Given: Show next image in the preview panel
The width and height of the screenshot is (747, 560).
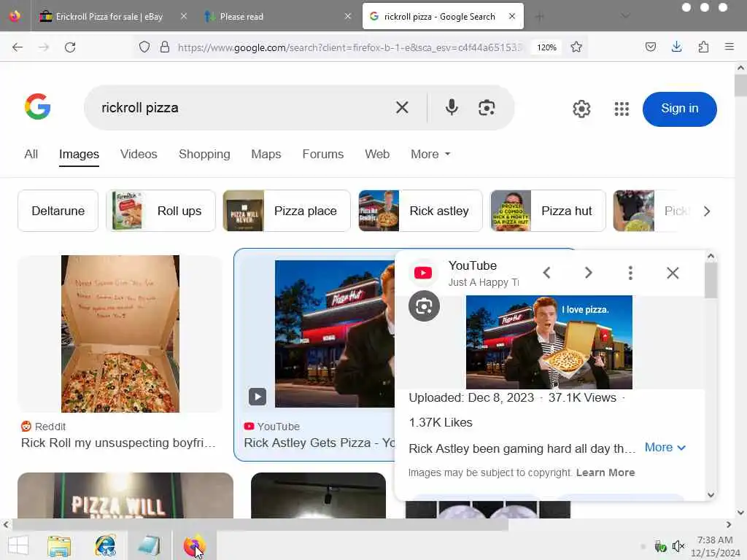Looking at the screenshot, I should point(589,273).
